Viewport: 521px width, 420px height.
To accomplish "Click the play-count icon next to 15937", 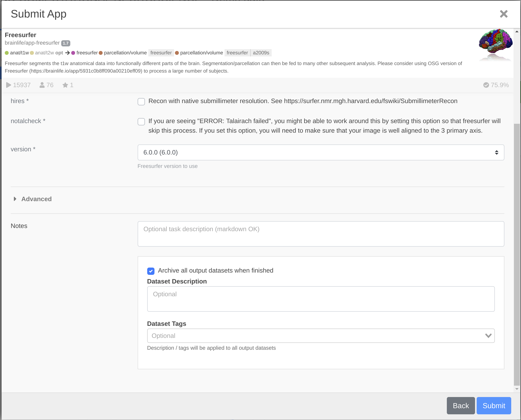I will click(8, 85).
